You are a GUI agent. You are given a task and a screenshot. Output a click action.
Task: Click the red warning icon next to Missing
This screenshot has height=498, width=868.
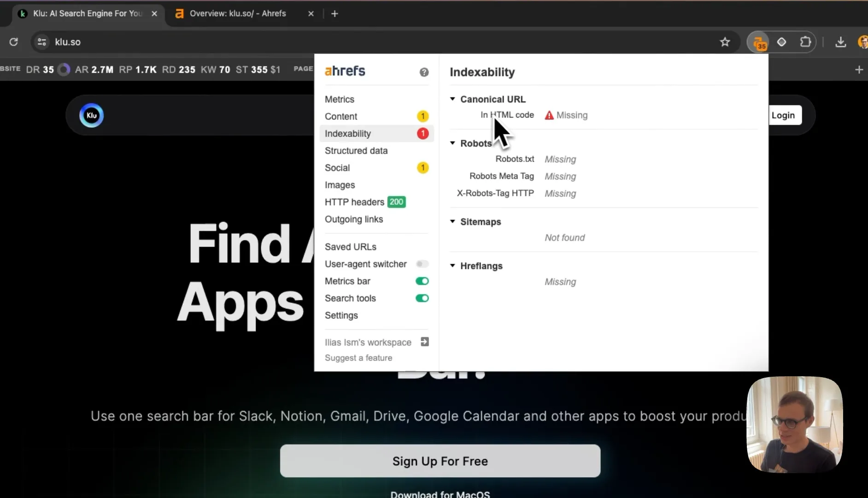(549, 115)
